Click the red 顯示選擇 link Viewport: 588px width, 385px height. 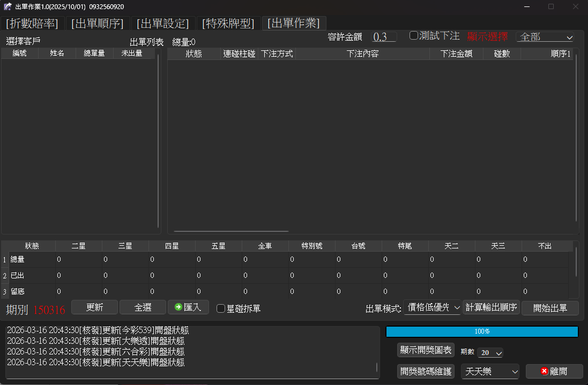click(x=488, y=36)
